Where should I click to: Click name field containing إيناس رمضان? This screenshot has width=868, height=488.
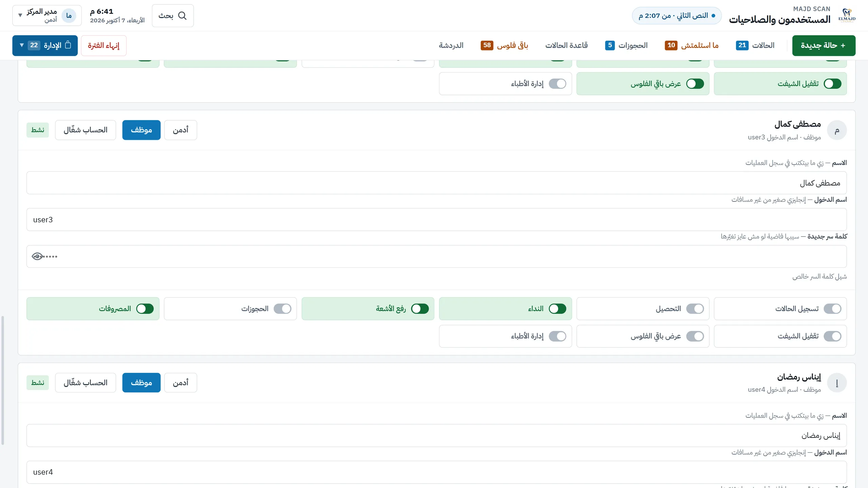coord(437,435)
